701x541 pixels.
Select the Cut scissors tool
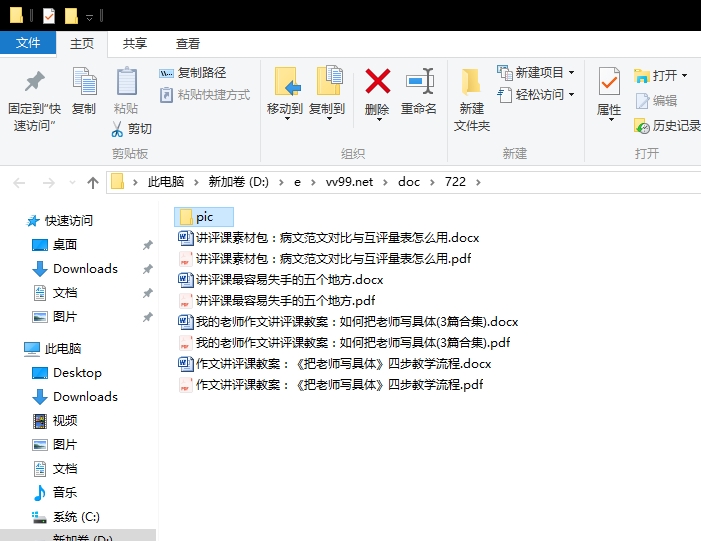coord(131,129)
